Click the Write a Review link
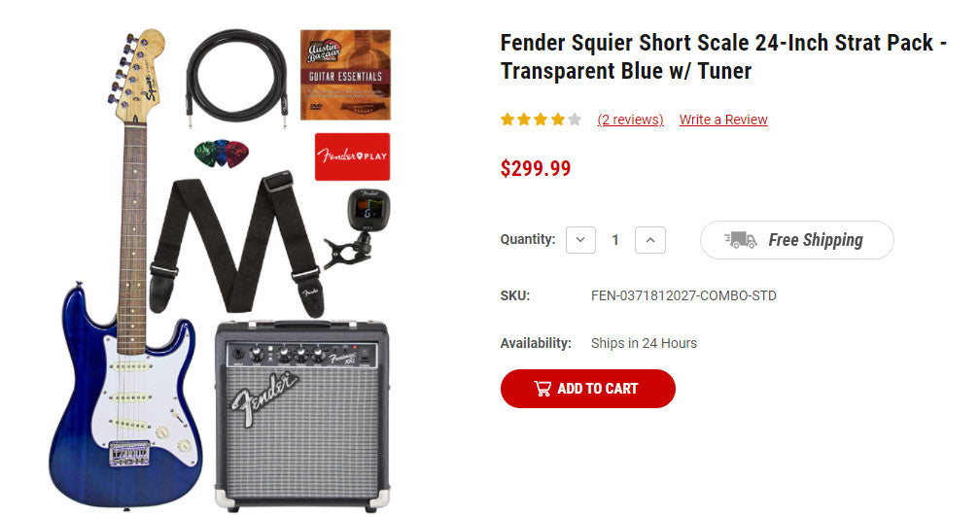Screen dimensions: 980x517 (x=723, y=120)
